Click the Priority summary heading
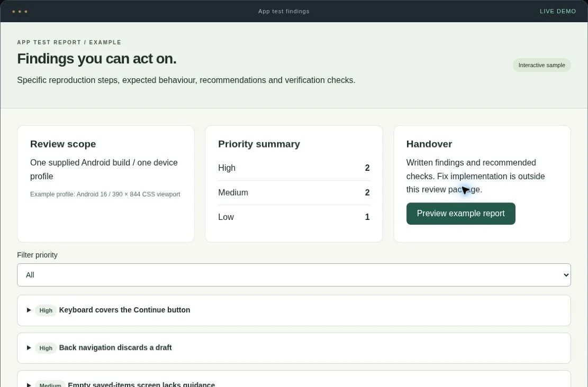This screenshot has width=588, height=387. (x=259, y=144)
